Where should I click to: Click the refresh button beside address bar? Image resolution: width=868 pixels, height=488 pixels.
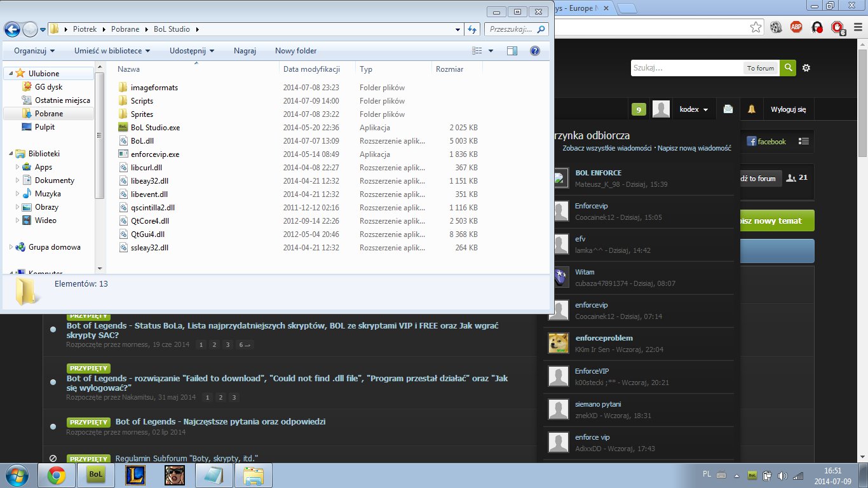pyautogui.click(x=472, y=29)
